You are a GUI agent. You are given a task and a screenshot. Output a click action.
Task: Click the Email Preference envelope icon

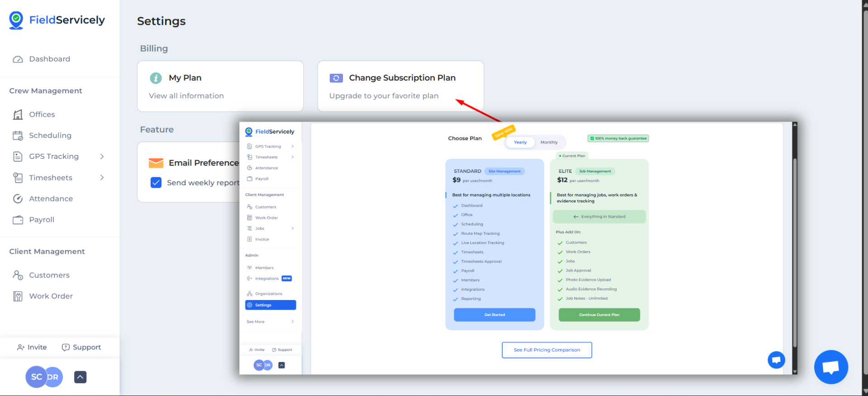(x=156, y=163)
